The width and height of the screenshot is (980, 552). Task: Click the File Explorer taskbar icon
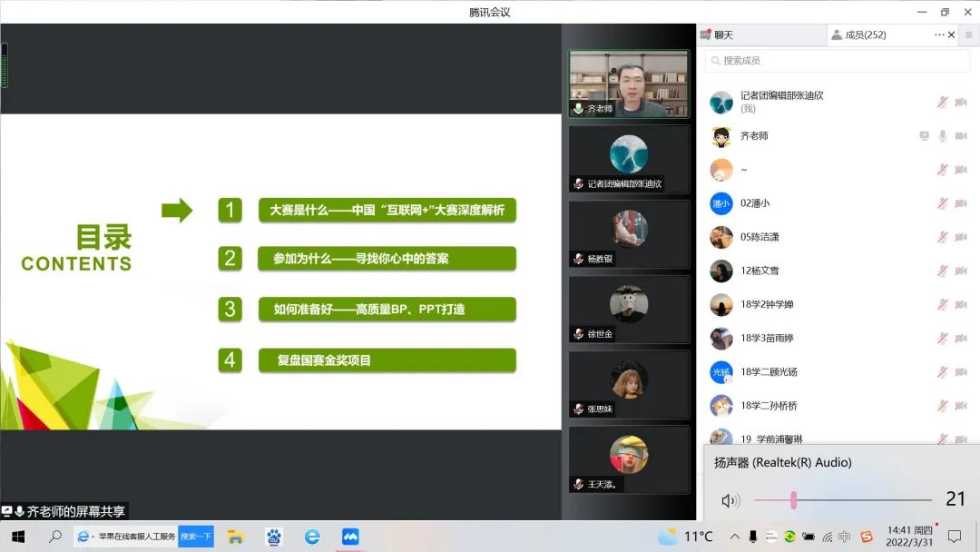[235, 537]
